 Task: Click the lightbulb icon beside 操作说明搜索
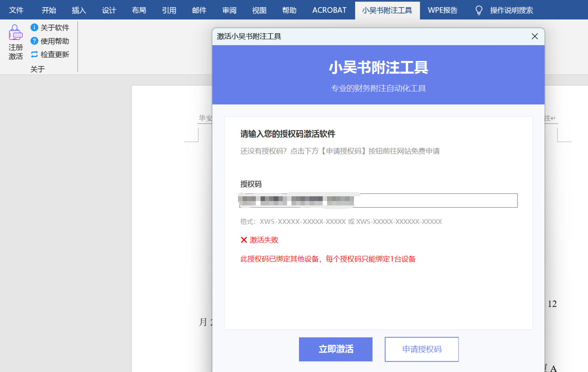[479, 10]
